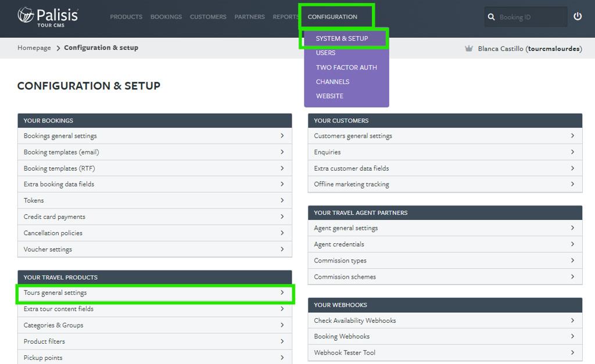Image resolution: width=595 pixels, height=364 pixels.
Task: Open Bookings general settings
Action: pos(155,136)
